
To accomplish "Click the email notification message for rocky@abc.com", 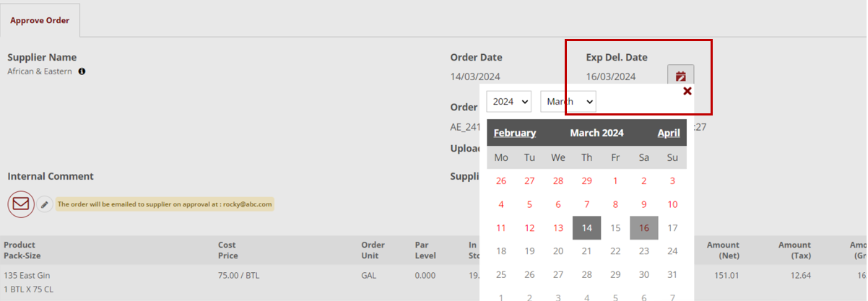I will (165, 204).
